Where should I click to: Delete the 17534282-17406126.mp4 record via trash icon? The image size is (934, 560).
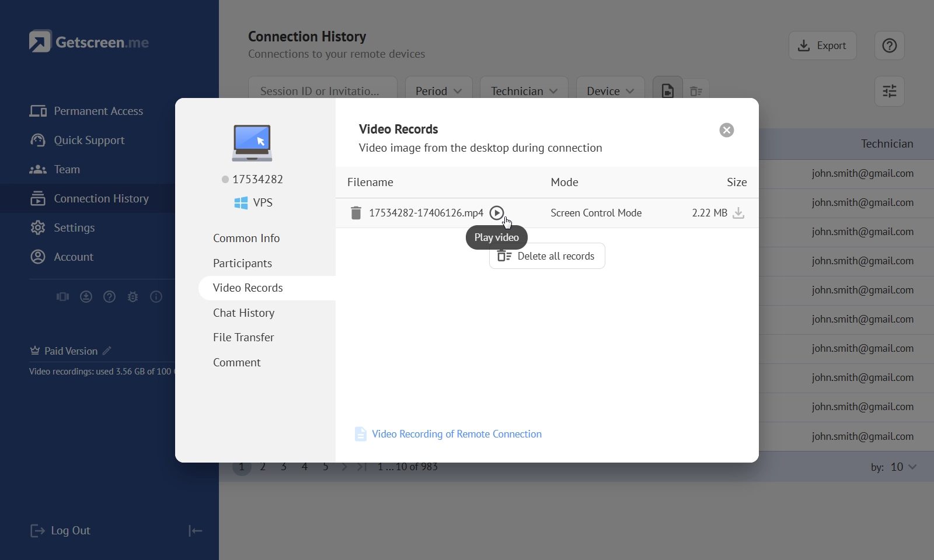click(x=356, y=213)
